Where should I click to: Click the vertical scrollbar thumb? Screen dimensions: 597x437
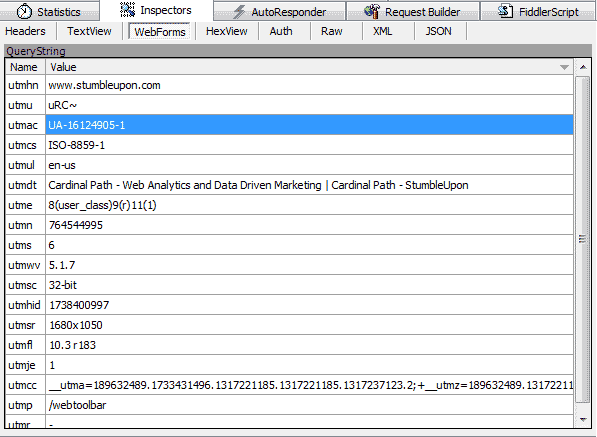[x=583, y=239]
